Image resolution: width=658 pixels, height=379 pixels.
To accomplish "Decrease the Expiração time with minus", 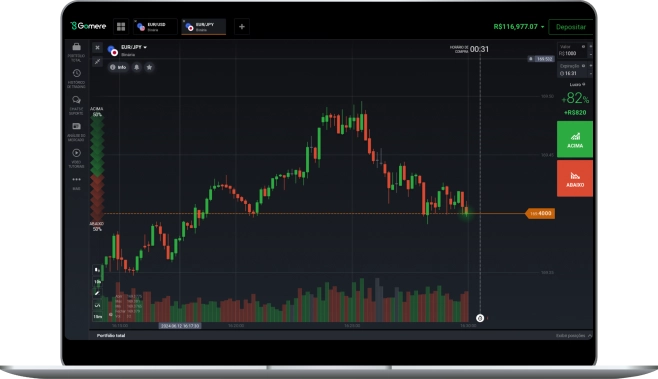I will tap(590, 73).
